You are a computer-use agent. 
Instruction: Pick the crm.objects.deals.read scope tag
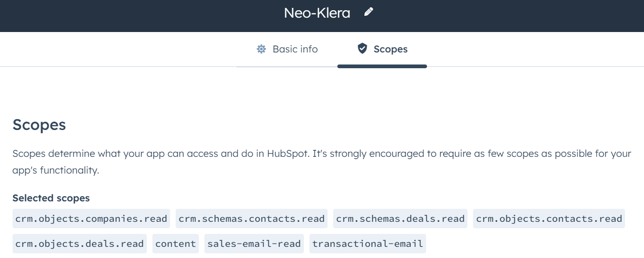point(79,244)
